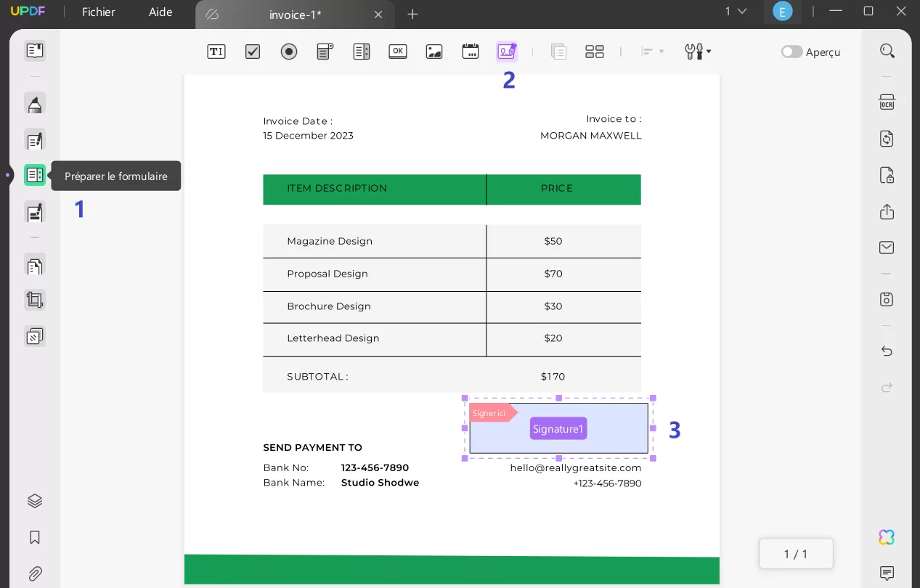Select the signature field tool
Screen dimensions: 920x588
pyautogui.click(x=506, y=51)
